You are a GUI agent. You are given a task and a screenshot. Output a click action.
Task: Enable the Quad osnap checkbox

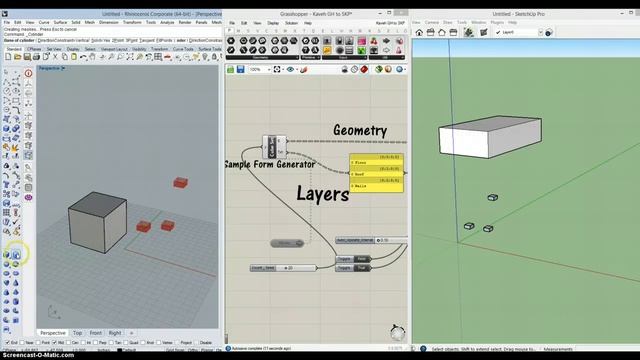point(126,342)
